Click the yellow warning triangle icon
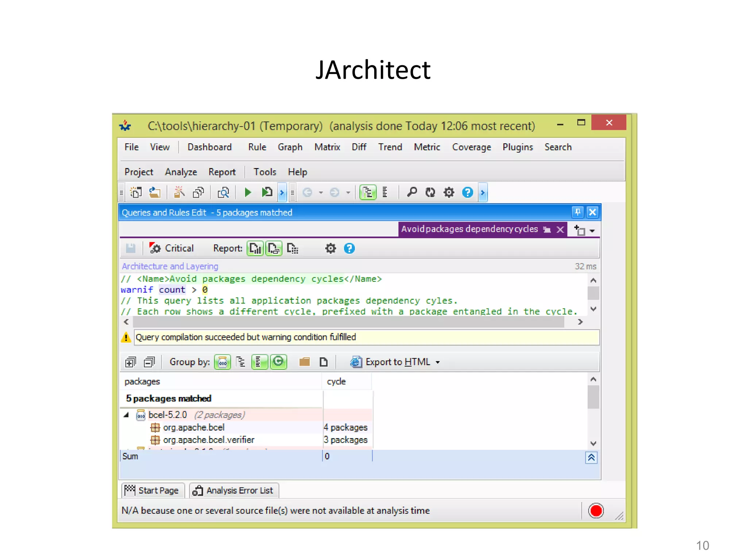747x560 pixels. click(x=126, y=337)
